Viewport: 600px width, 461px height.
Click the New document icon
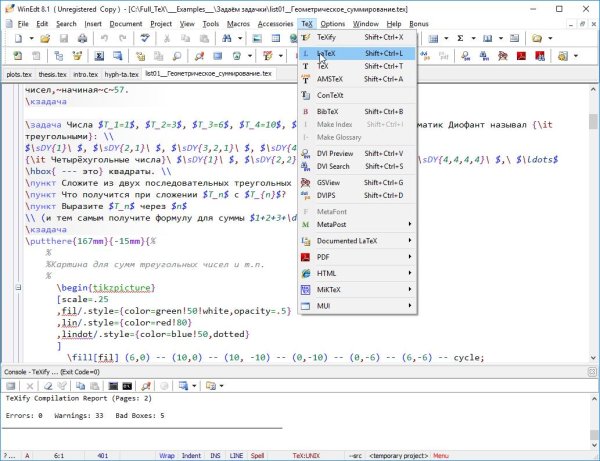18,38
